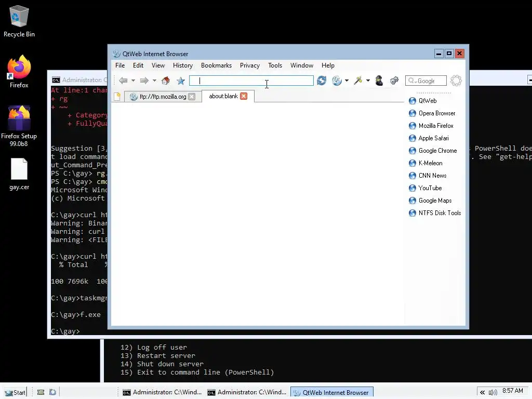Expand the magic wand dropdown arrow

(x=368, y=81)
